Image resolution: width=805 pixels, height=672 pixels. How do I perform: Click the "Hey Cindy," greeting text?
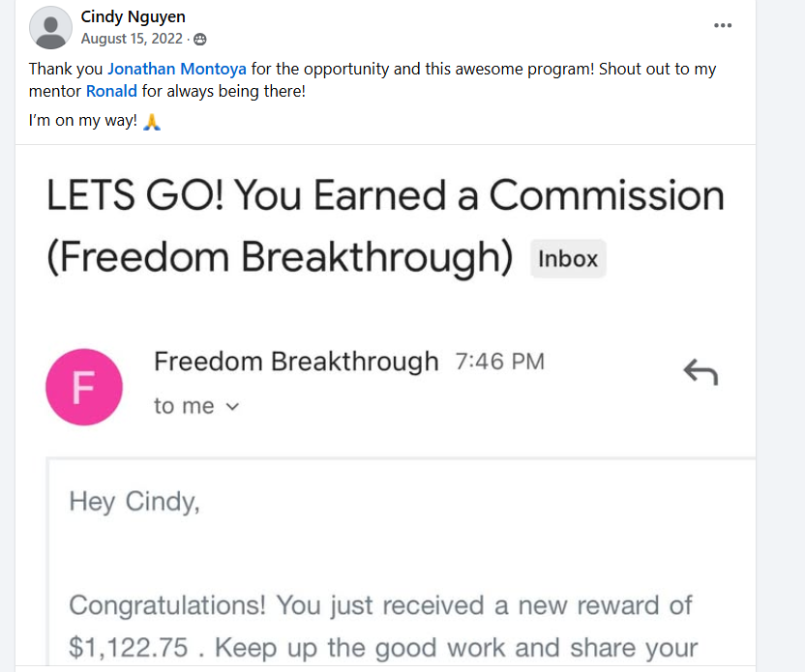[x=134, y=502]
